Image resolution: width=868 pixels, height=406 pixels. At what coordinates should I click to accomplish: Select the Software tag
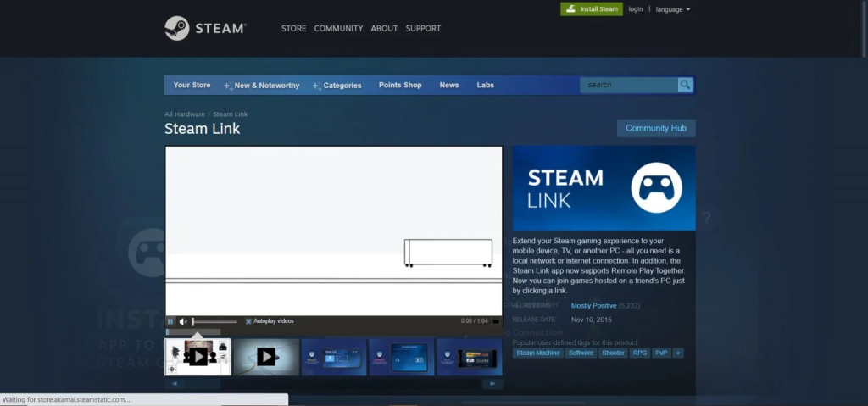(581, 353)
